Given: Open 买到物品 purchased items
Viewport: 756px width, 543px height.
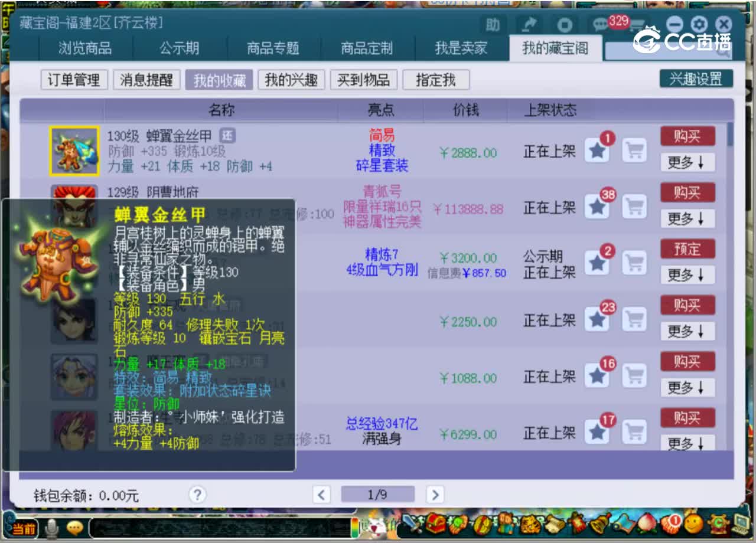Looking at the screenshot, I should [364, 80].
